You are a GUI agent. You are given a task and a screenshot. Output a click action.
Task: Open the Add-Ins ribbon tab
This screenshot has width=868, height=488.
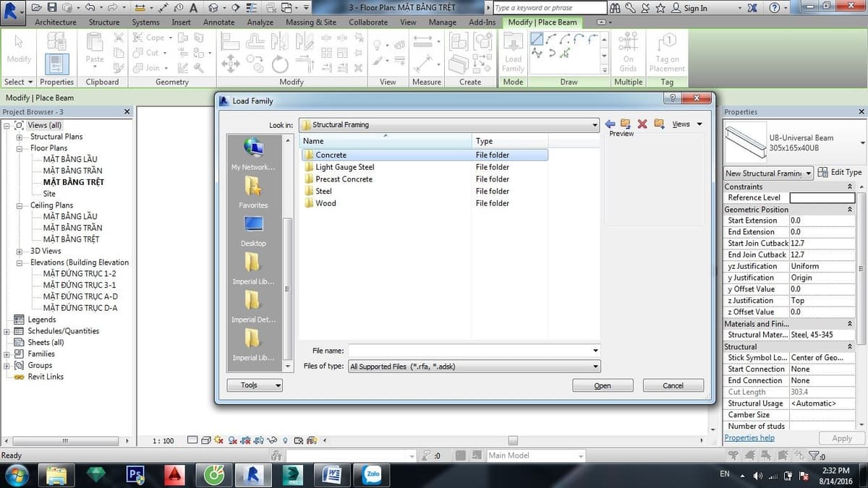tap(482, 22)
